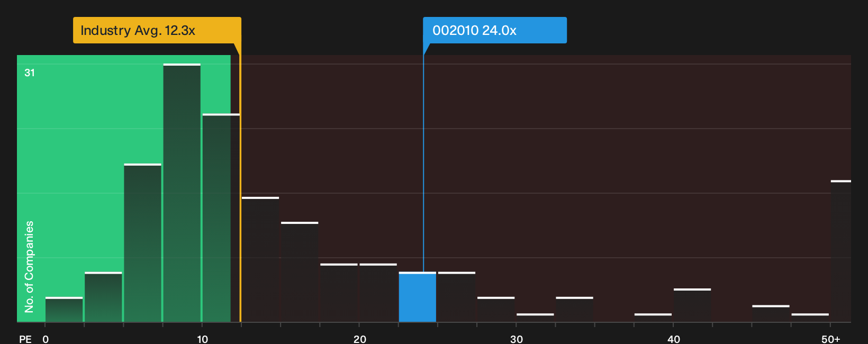Select the 50+ PE bar
Screen dimensions: 868x344
pos(841,251)
